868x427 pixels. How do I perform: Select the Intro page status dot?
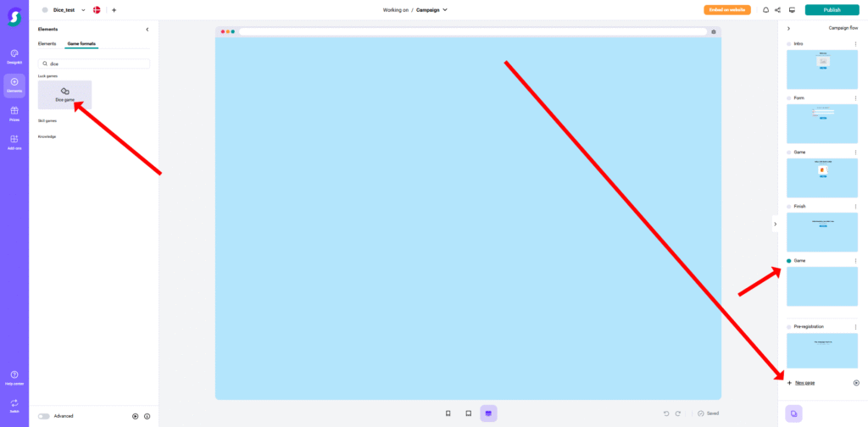point(788,44)
